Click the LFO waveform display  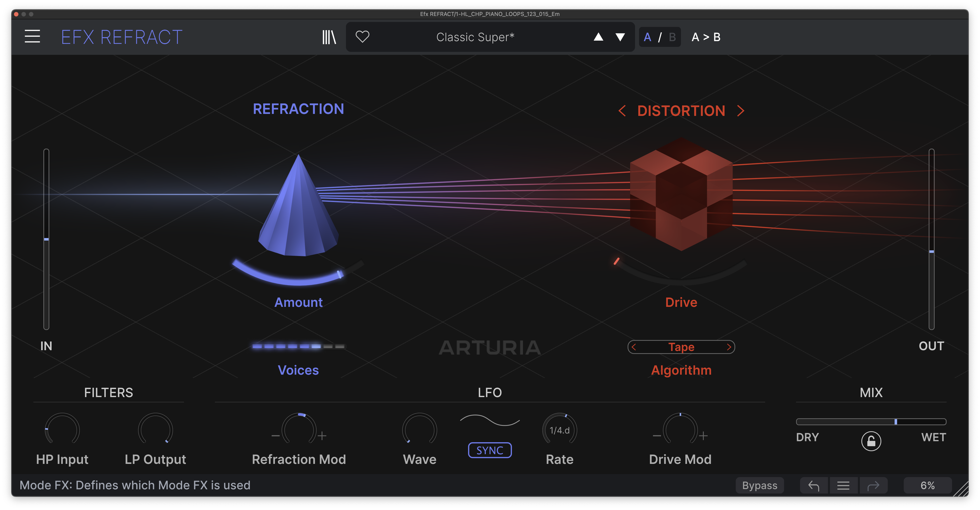490,421
